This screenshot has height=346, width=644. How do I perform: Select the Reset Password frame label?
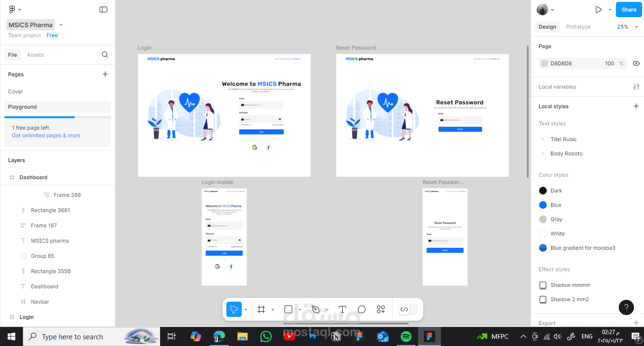tap(356, 48)
